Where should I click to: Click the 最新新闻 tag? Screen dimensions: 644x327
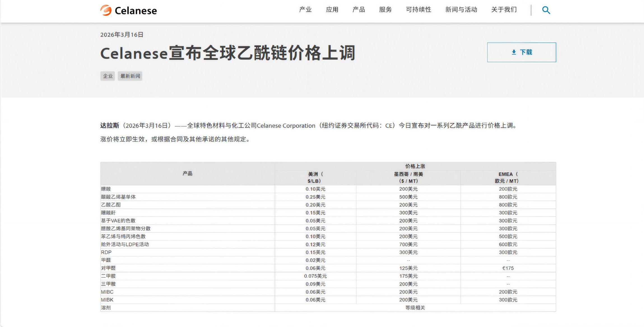130,76
